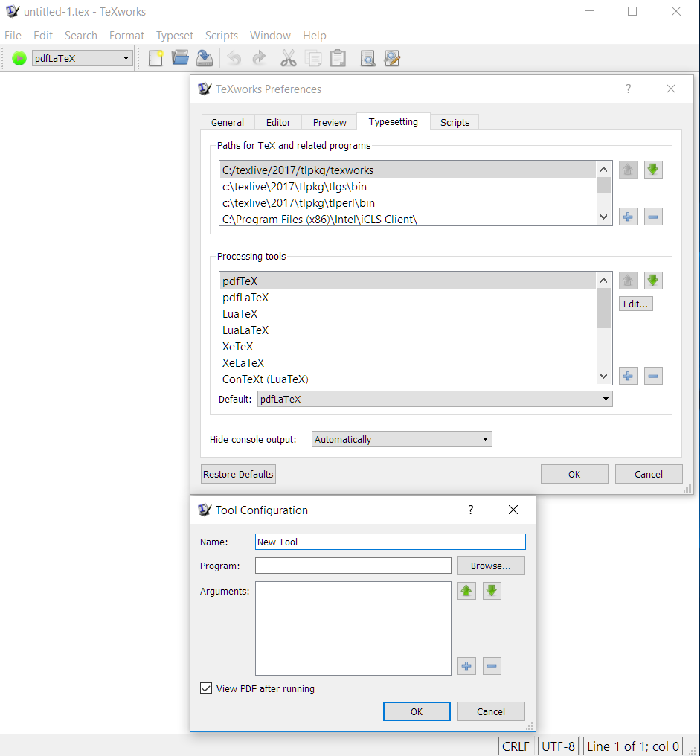Open the File menu
Viewport: 700px width, 756px height.
pyautogui.click(x=13, y=36)
